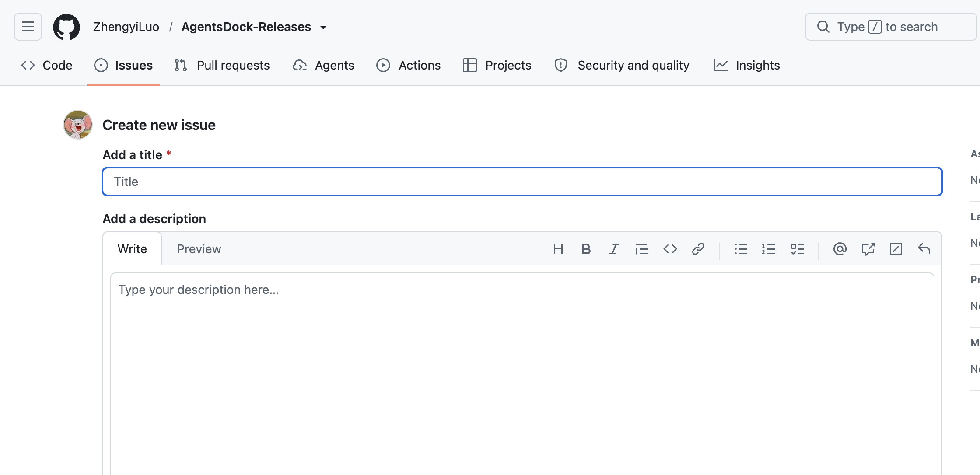Open the Agents tab
The image size is (980, 475).
[x=323, y=65]
